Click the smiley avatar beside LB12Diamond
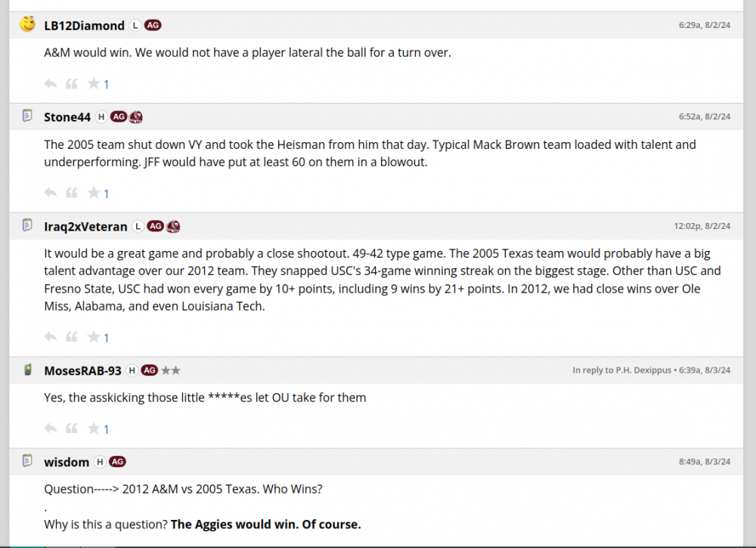Screen dimensions: 756x548 tap(27, 24)
